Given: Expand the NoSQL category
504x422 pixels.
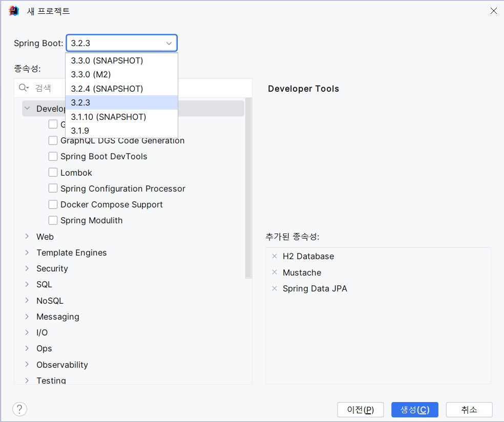Looking at the screenshot, I should coord(27,301).
